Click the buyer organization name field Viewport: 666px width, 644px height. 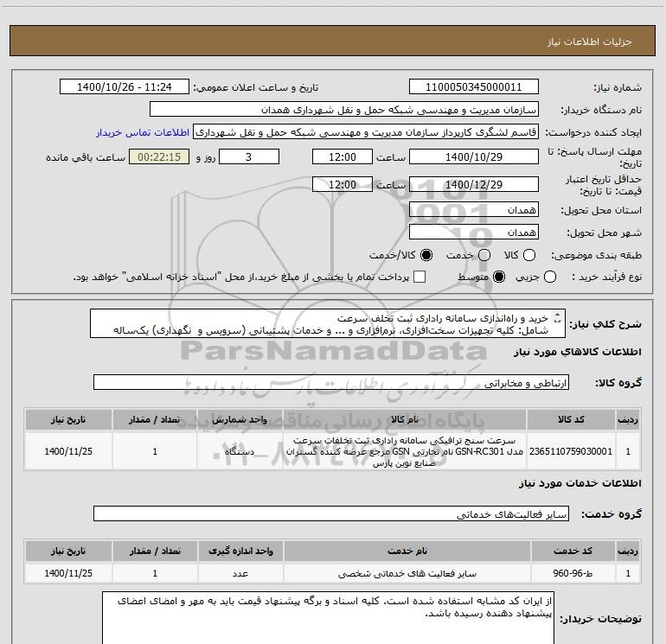344,110
